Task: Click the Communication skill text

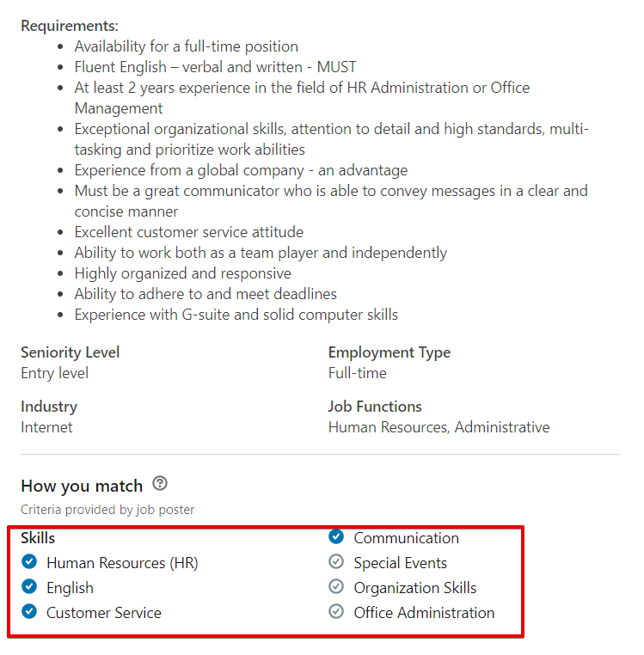Action: 406,538
